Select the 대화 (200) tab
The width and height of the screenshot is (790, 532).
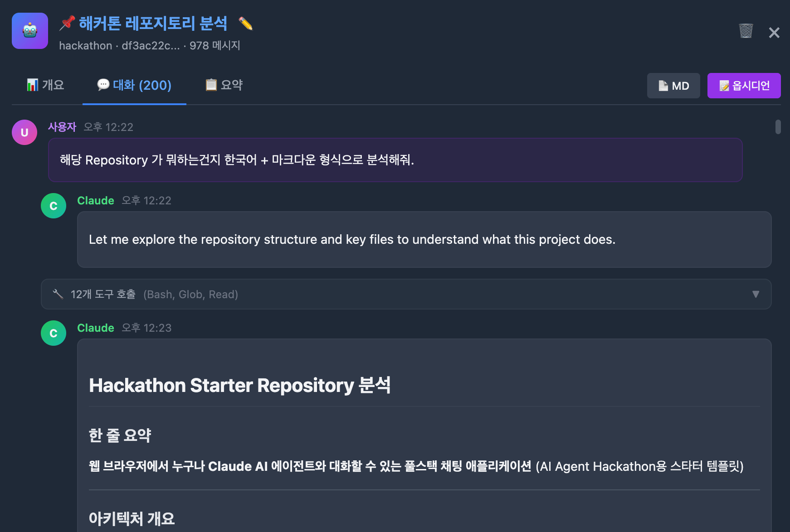pyautogui.click(x=134, y=85)
